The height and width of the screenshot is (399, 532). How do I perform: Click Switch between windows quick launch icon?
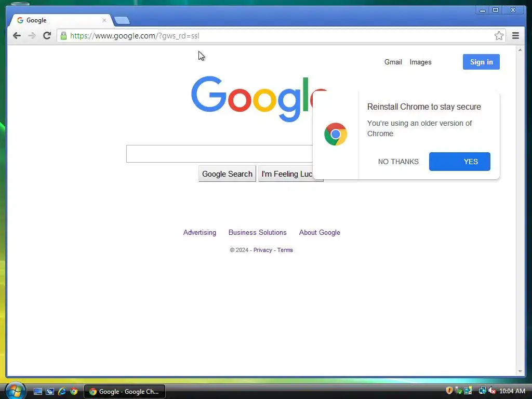point(50,392)
